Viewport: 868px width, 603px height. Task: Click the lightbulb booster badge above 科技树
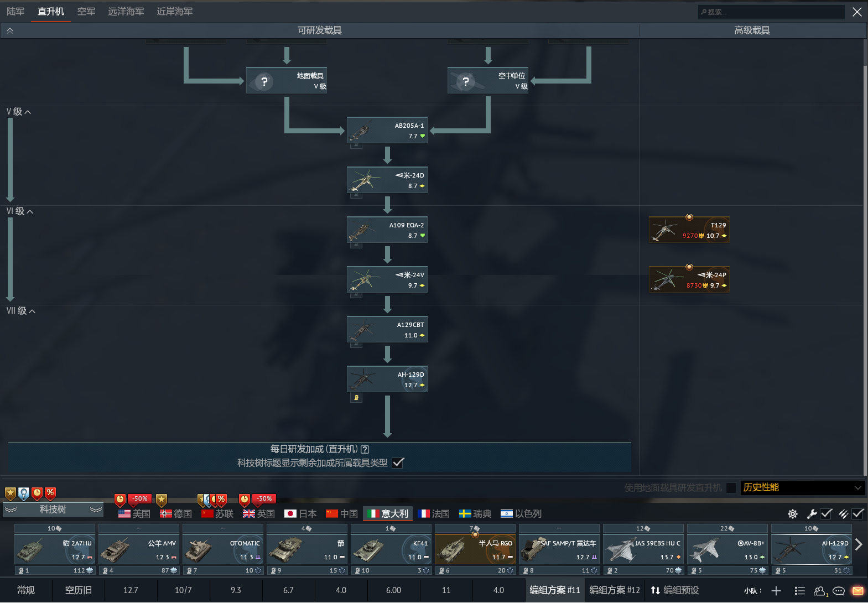click(24, 493)
